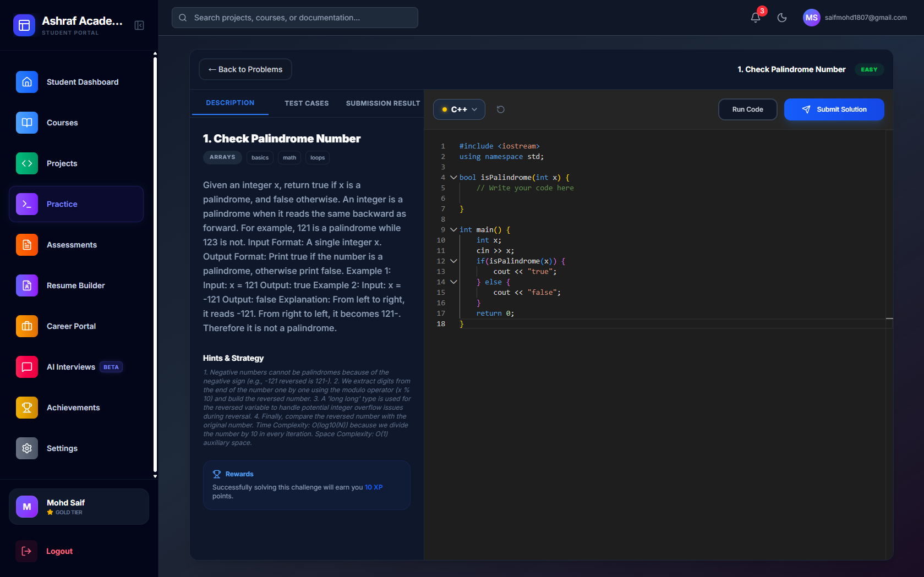The image size is (924, 577).
Task: Click the Ashraf Academy logo icon
Action: click(x=24, y=25)
